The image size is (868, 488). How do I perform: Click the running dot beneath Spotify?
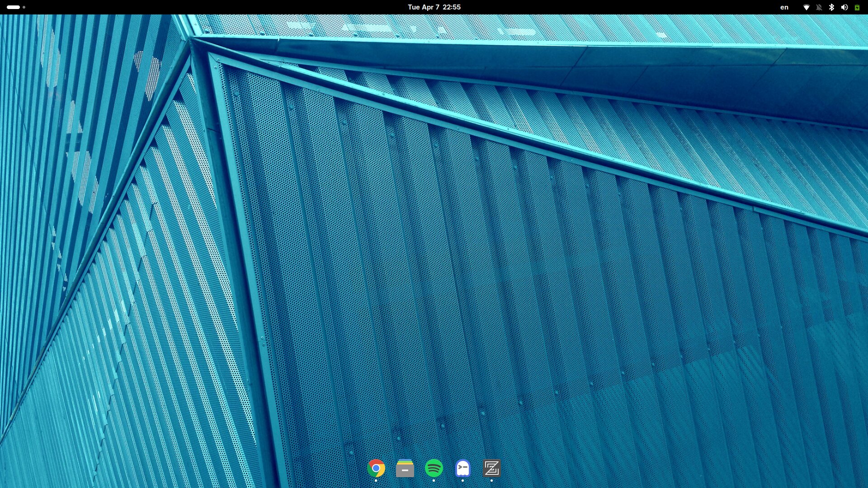[x=434, y=480]
